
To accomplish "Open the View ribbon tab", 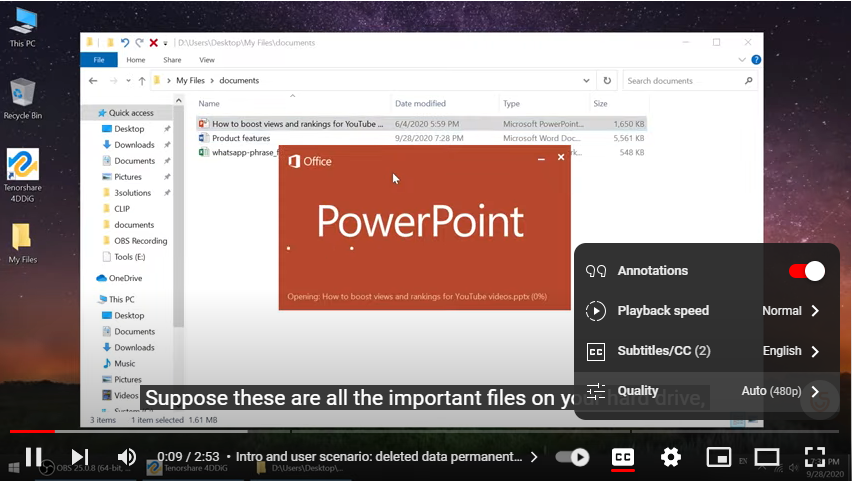I will click(x=207, y=60).
